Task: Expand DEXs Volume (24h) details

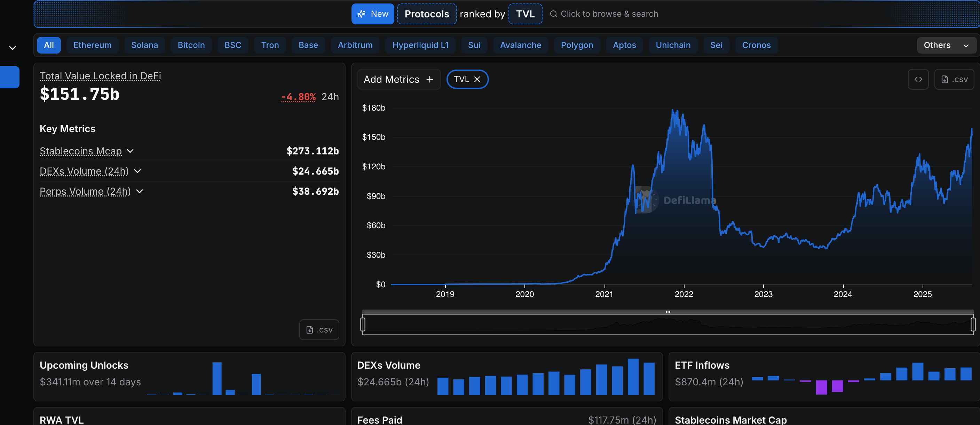Action: click(138, 171)
